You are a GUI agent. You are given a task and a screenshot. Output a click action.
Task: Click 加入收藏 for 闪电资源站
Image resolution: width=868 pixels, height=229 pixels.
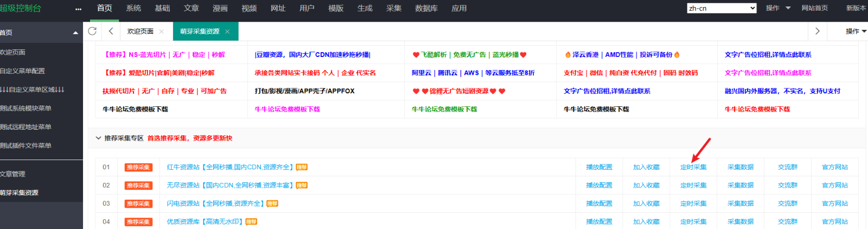tap(646, 203)
